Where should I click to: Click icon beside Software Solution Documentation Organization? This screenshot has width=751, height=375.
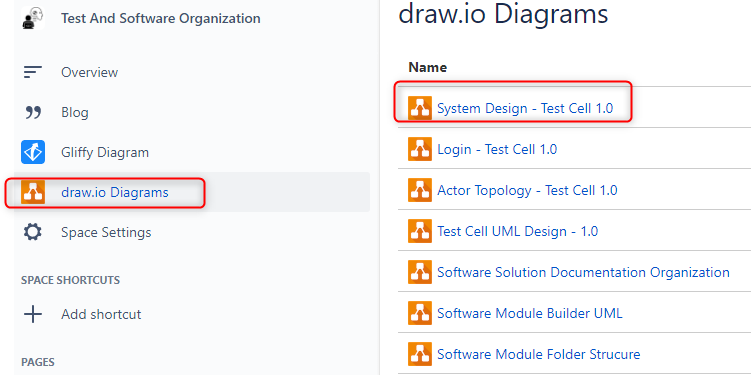(420, 272)
